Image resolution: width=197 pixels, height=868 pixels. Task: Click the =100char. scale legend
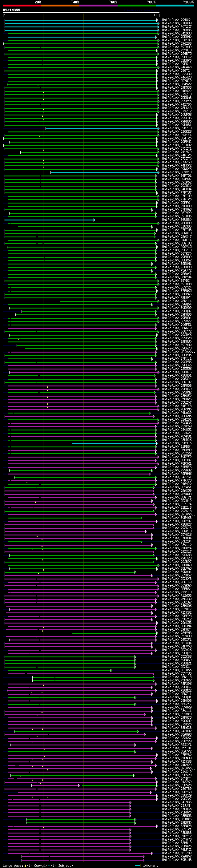[146, 865]
